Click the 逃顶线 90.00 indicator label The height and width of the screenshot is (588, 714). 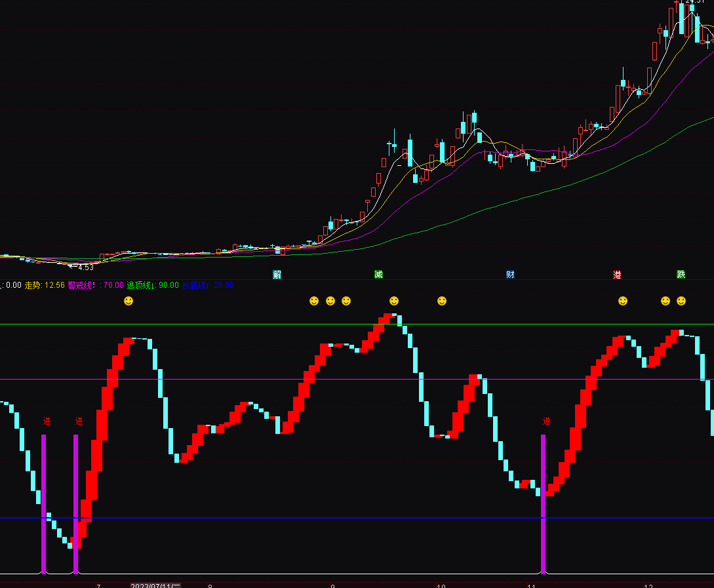coord(153,285)
